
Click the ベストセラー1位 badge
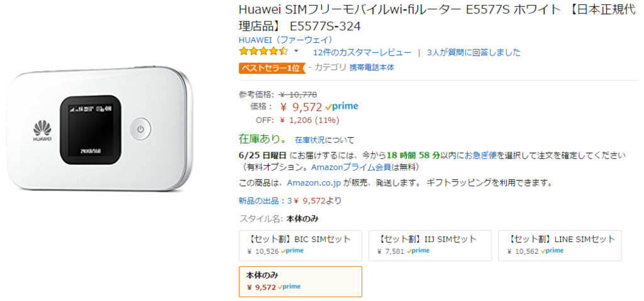pos(272,68)
